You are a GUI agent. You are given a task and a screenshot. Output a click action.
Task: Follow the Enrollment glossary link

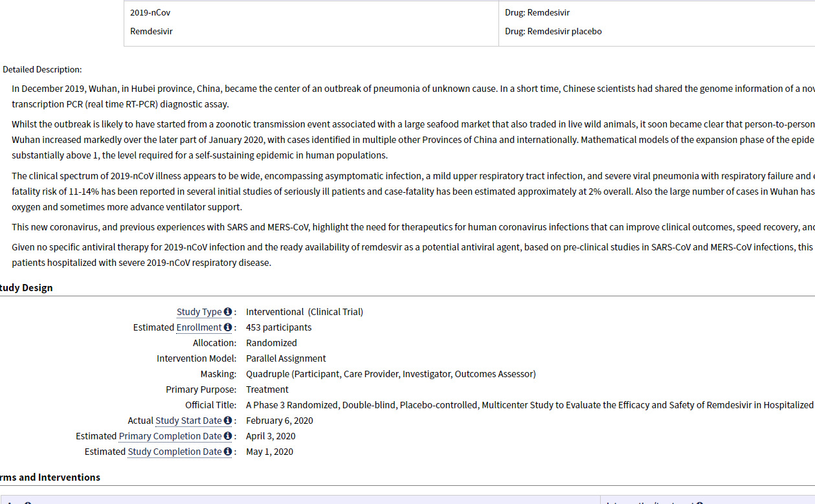tap(199, 327)
